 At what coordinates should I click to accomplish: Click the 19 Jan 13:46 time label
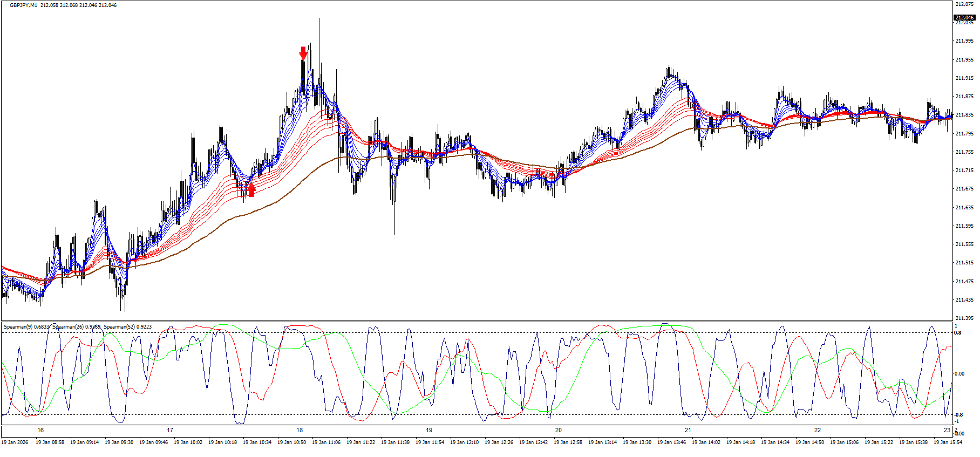pos(671,442)
